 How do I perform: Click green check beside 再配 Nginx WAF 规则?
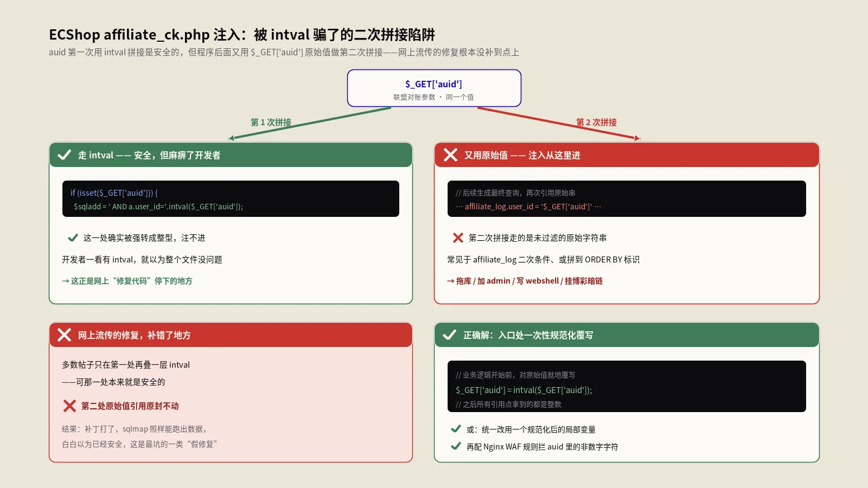[456, 446]
